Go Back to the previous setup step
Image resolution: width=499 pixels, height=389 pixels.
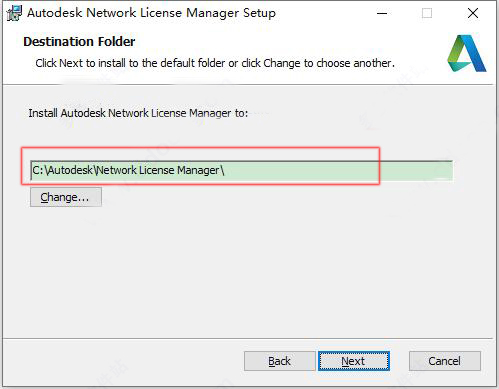tap(279, 361)
